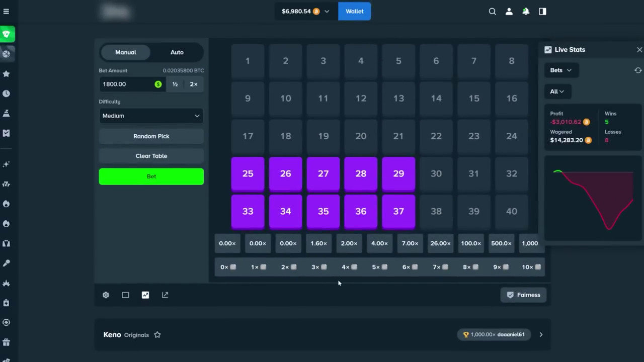Click the 26.00× payout multiplier
This screenshot has height=362, width=644.
tap(440, 243)
